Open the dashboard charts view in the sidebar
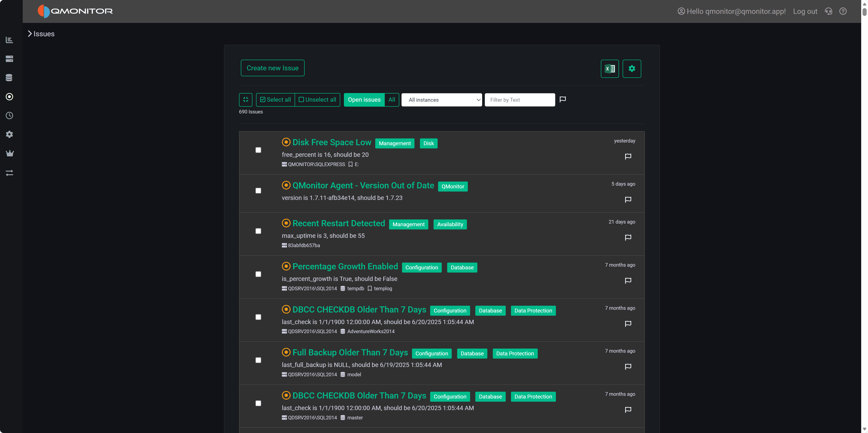This screenshot has height=433, width=868. click(10, 40)
